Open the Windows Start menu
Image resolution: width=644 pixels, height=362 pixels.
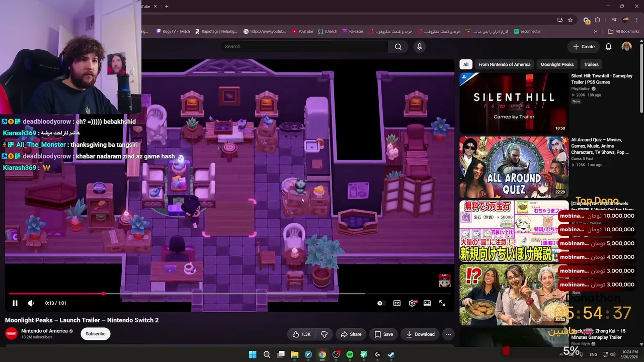tap(253, 354)
